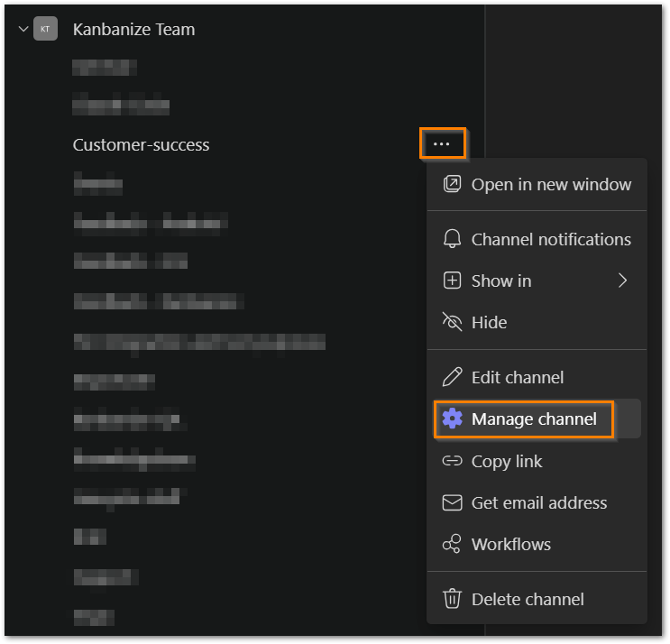Click the Workflows icon

pos(452,544)
